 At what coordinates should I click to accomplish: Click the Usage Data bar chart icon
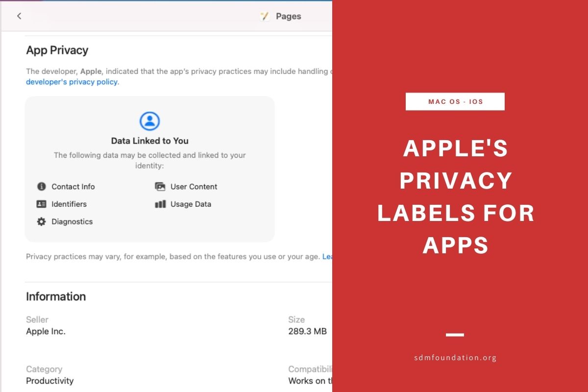pyautogui.click(x=160, y=204)
